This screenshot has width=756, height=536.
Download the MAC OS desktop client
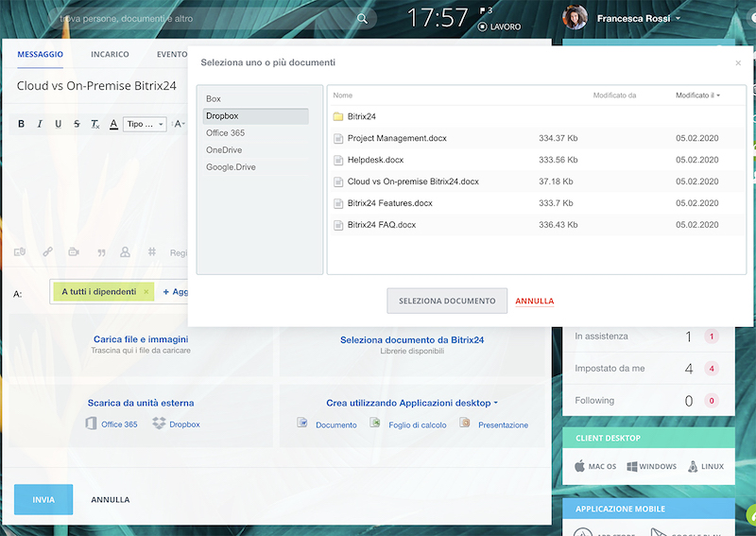tap(595, 467)
